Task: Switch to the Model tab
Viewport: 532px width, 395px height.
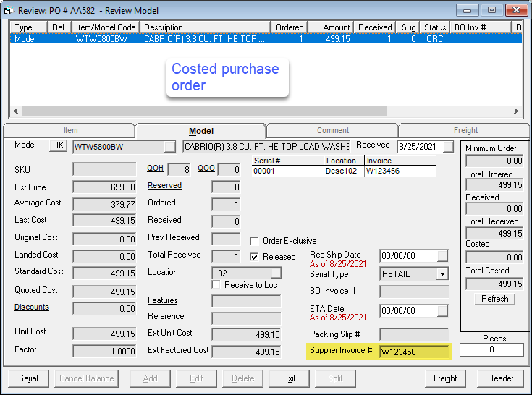Action: (201, 131)
